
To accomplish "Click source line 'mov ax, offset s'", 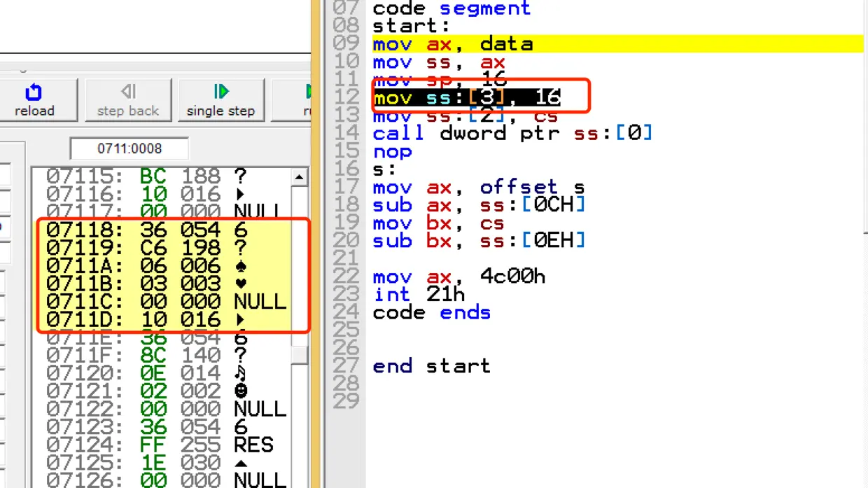I will click(479, 187).
